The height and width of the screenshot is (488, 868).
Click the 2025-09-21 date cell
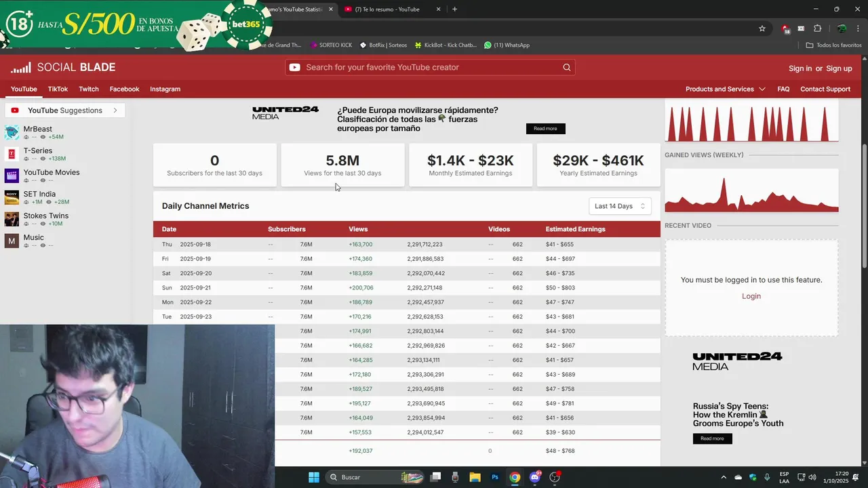196,287
